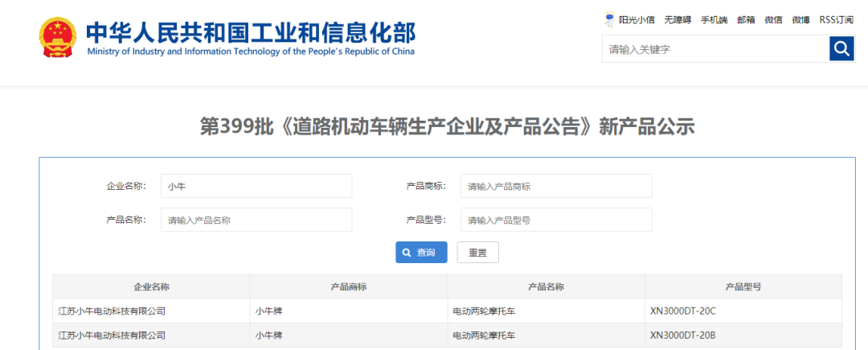The height and width of the screenshot is (350, 868).
Task: Click the 产品型号 input field
Action: coord(555,220)
